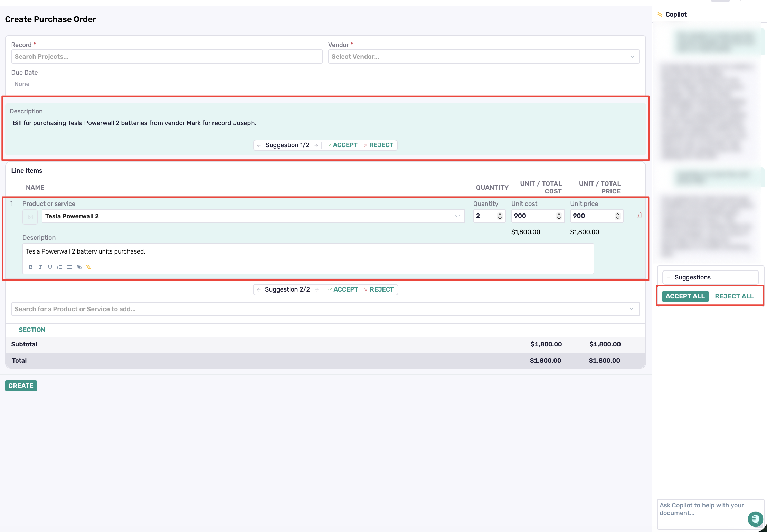Open the Select Vendor dropdown

click(x=483, y=57)
